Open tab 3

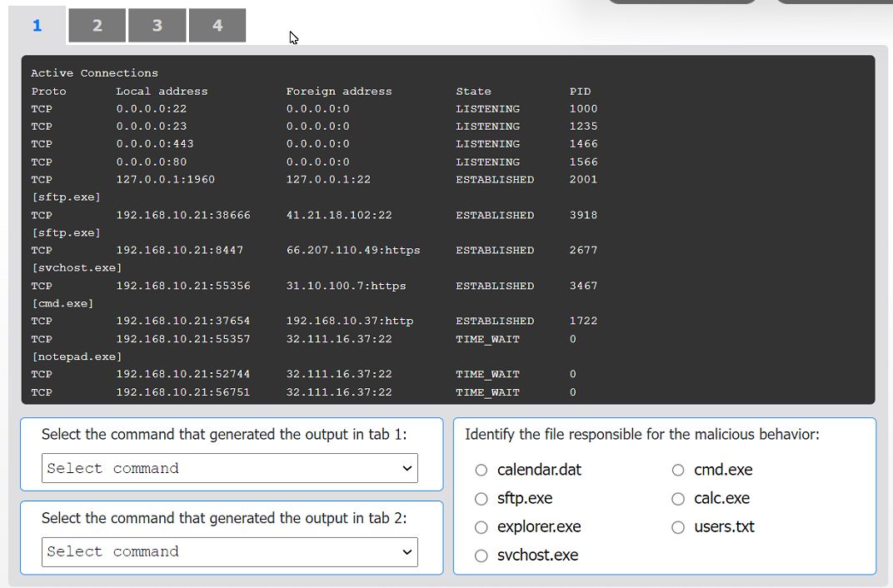click(157, 26)
